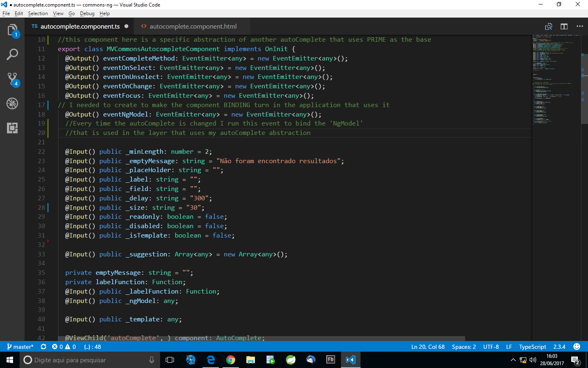Open the More Actions ellipsis menu

point(580,26)
